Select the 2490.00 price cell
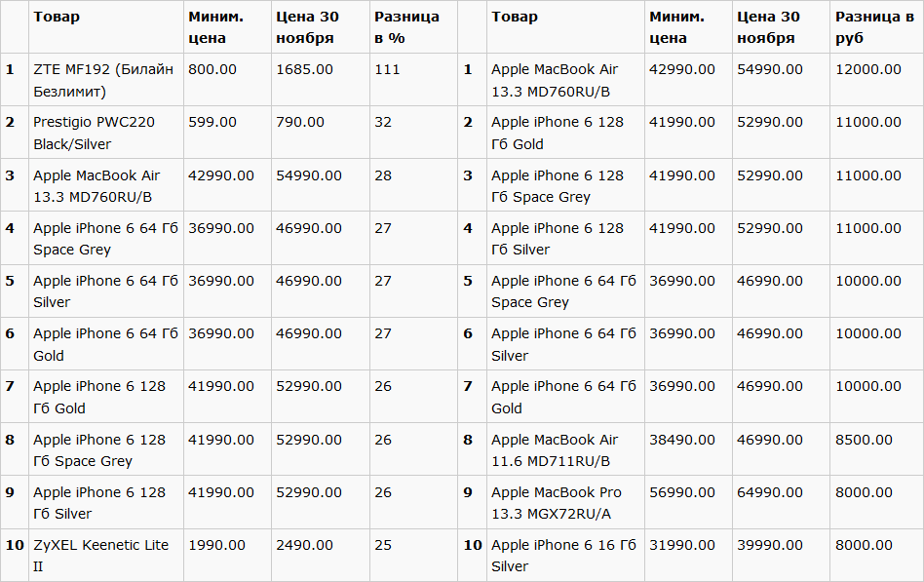Image resolution: width=924 pixels, height=582 pixels. point(304,545)
